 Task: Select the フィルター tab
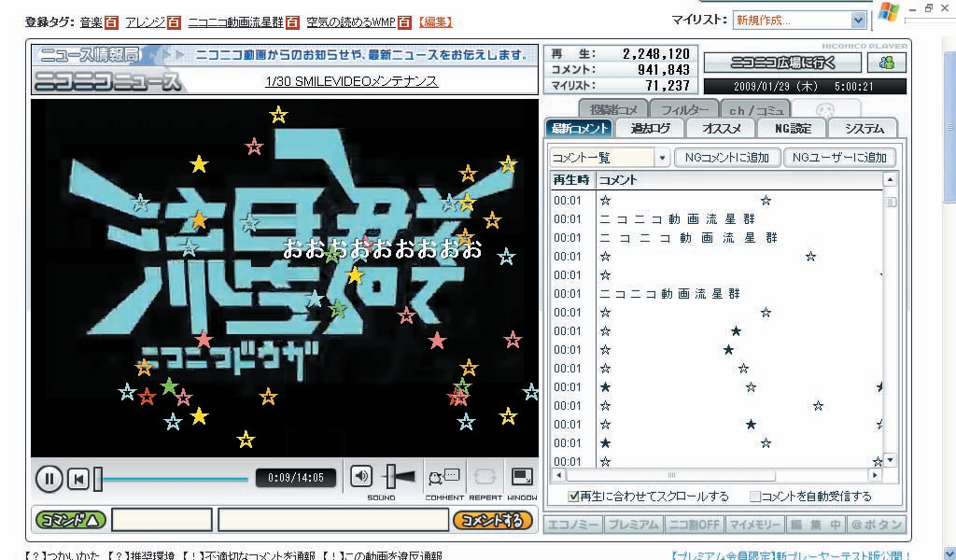coord(684,110)
